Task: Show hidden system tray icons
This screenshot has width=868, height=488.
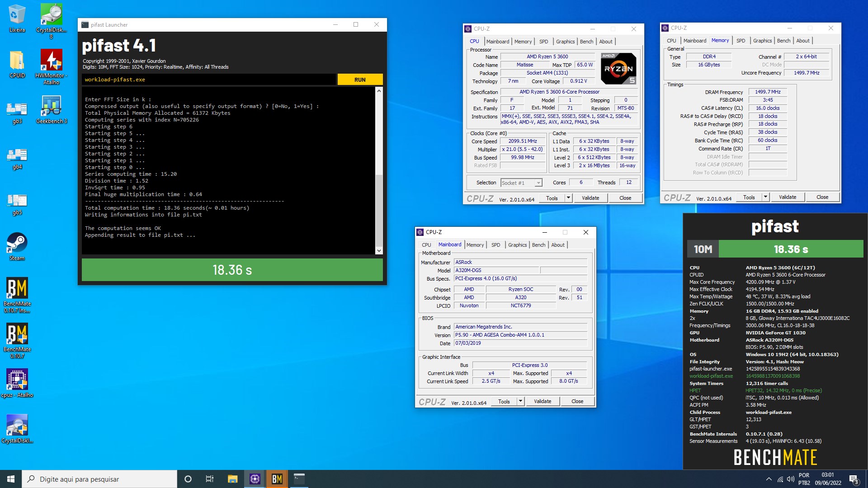Action: (769, 479)
